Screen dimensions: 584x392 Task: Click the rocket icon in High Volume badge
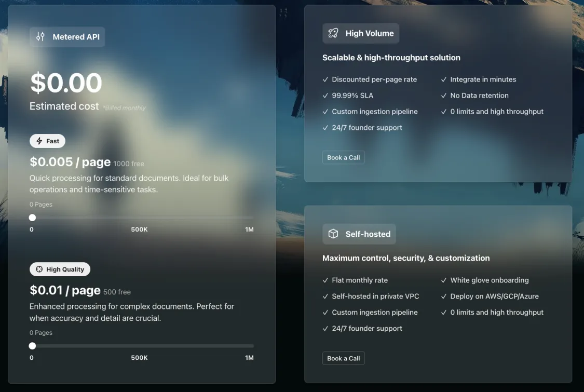pyautogui.click(x=333, y=33)
